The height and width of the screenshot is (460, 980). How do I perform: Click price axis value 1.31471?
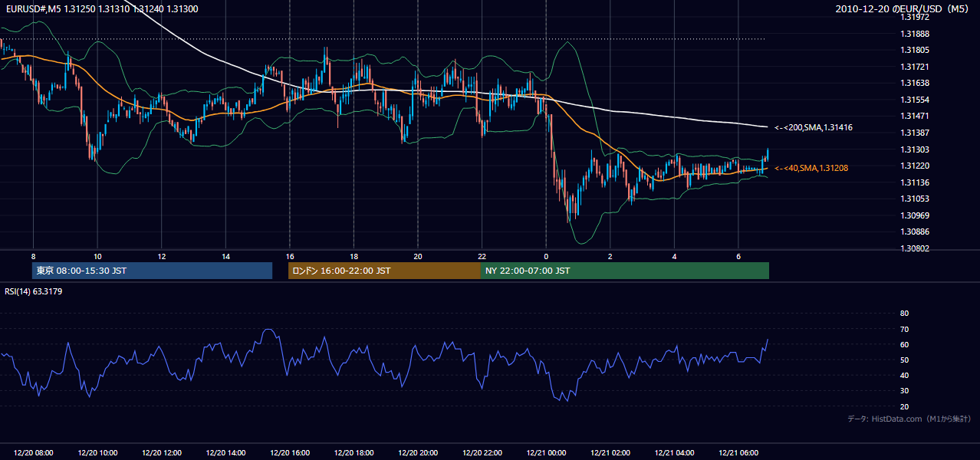tap(915, 116)
